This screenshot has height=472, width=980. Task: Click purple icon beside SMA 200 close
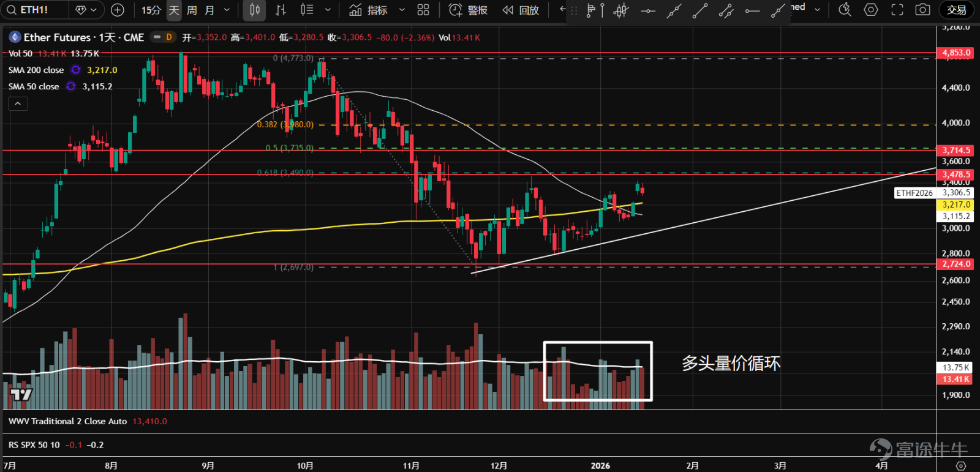coord(76,70)
